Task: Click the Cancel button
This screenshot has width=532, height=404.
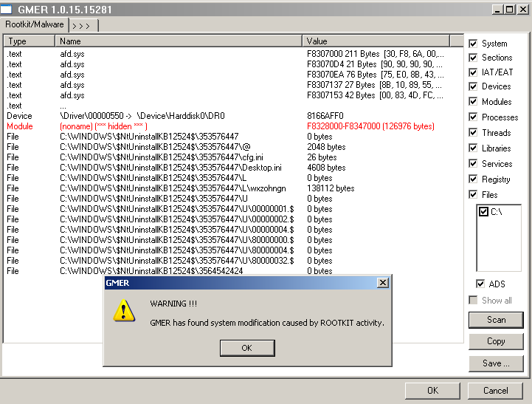Action: 496,391
